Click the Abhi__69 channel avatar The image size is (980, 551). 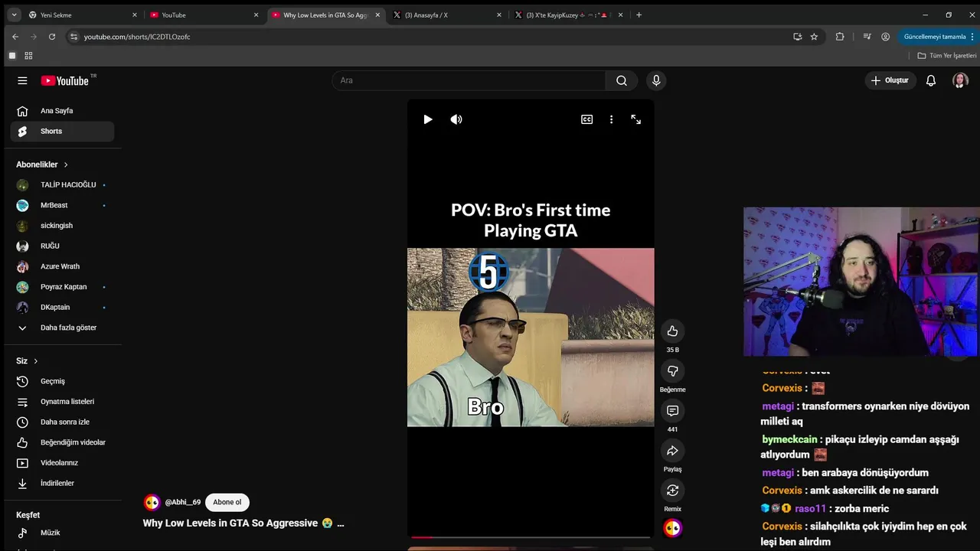click(152, 502)
